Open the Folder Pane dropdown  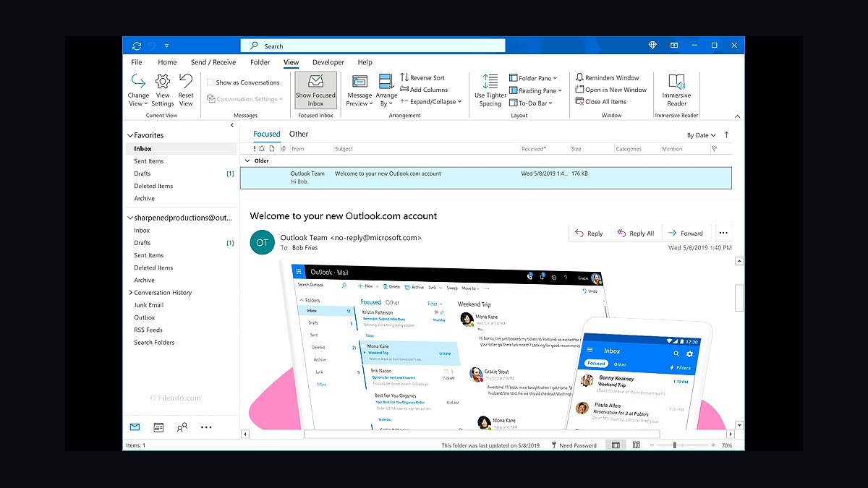[x=533, y=78]
